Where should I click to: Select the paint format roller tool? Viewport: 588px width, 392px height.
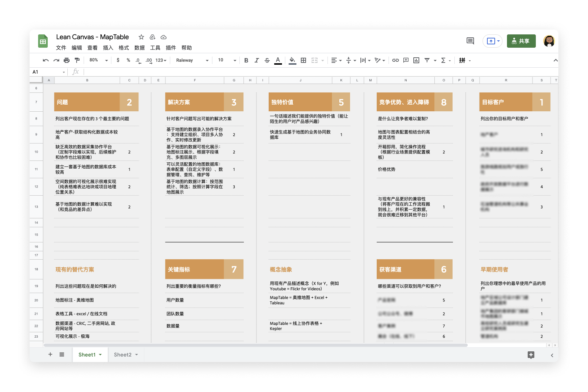(77, 60)
